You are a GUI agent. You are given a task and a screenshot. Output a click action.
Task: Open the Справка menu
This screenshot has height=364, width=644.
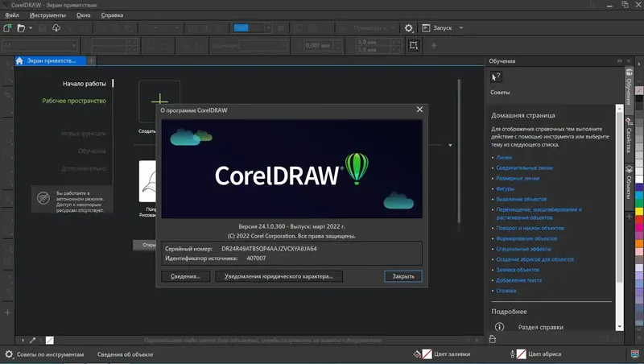tap(112, 15)
